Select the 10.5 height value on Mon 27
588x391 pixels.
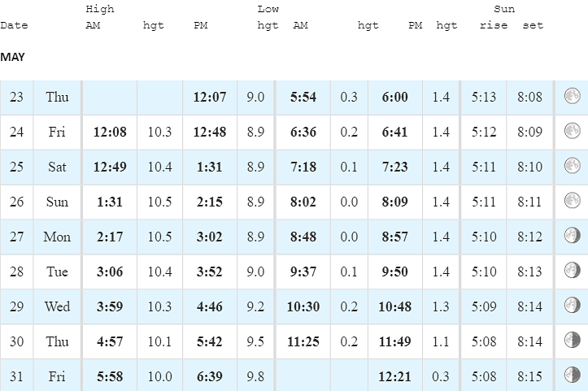159,237
